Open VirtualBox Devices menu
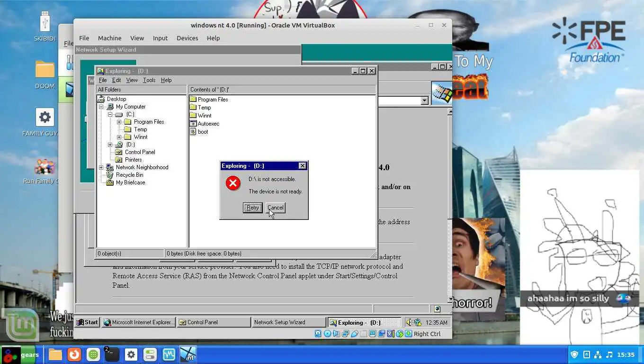 187,38
